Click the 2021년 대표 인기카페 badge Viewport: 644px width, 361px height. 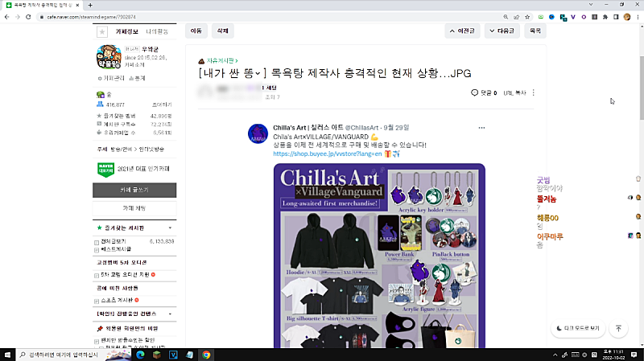[x=134, y=169]
